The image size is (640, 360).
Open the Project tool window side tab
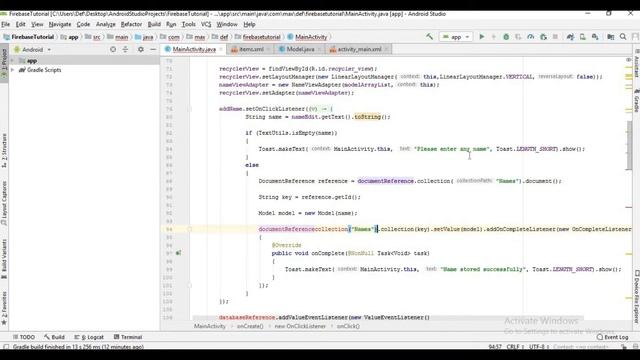click(x=4, y=63)
